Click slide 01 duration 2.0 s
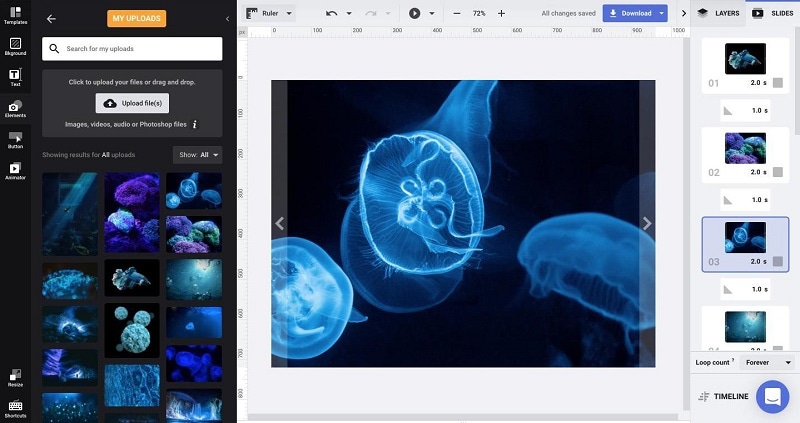Viewport: 800px width, 423px height. 758,83
